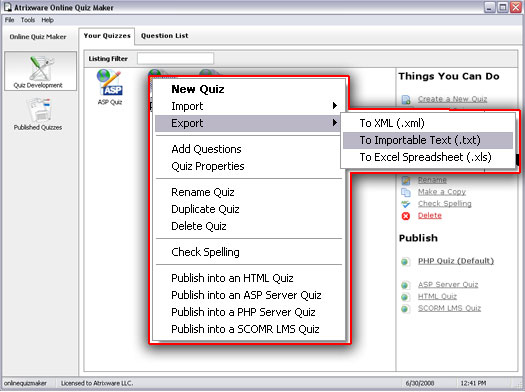Image resolution: width=525 pixels, height=392 pixels.
Task: Click the Create a New Quiz link
Action: click(x=452, y=99)
